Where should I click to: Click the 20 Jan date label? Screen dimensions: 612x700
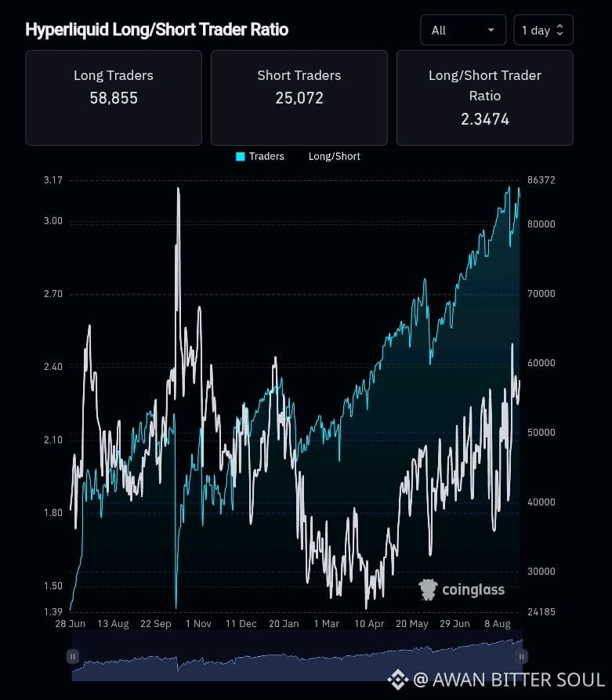click(284, 624)
